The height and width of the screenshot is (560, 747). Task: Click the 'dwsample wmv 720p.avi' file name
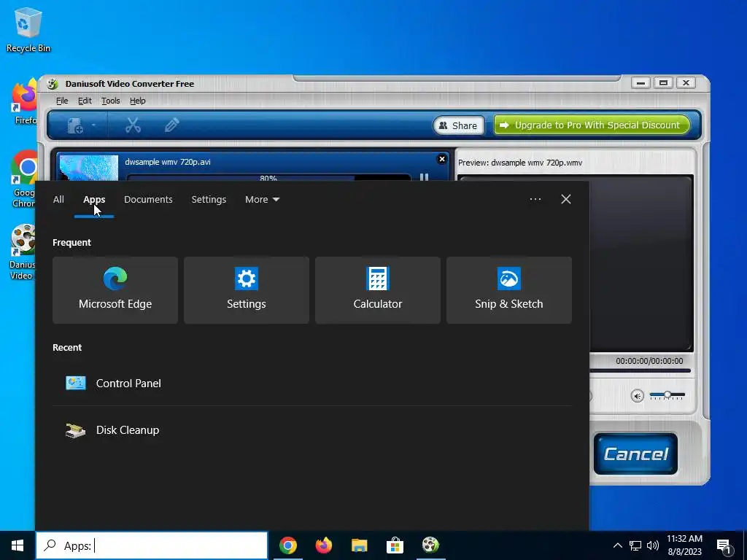(x=168, y=162)
